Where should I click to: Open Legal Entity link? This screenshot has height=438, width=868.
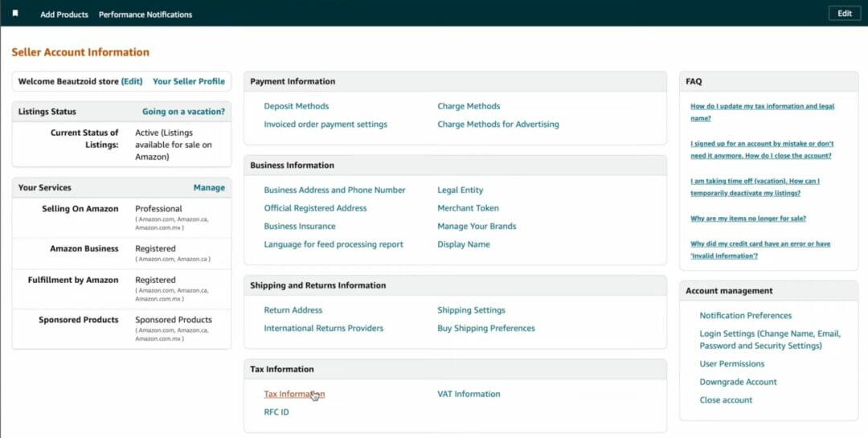460,190
